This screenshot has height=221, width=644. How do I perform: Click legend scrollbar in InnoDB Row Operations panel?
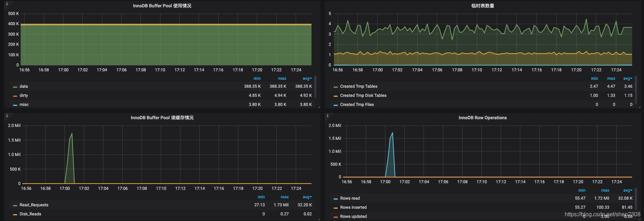636,199
